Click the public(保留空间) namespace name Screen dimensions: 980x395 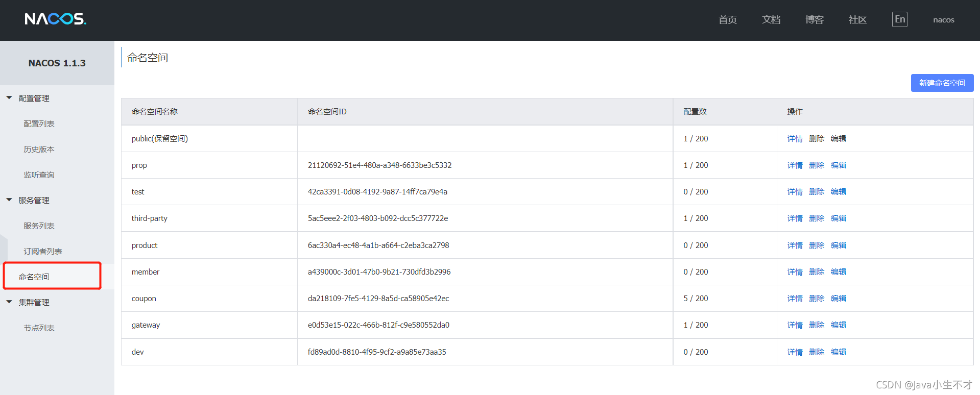(159, 138)
